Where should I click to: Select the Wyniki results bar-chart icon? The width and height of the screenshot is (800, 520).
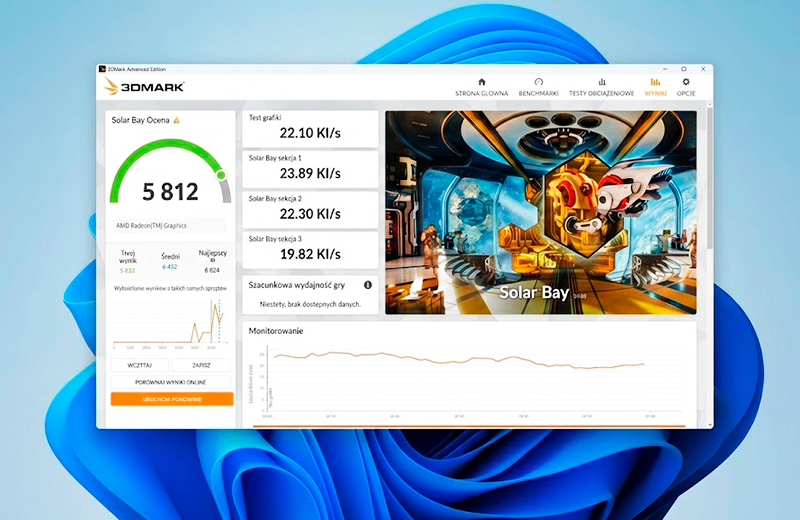pos(655,82)
